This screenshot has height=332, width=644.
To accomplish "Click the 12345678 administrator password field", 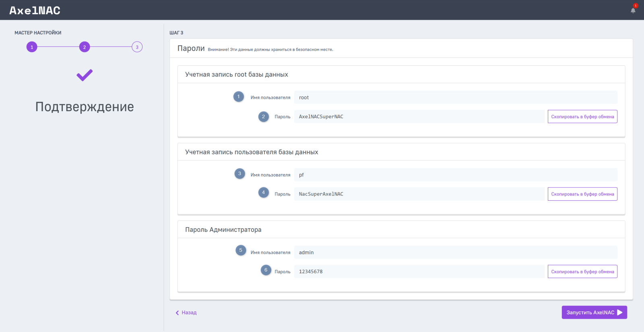I will point(419,272).
